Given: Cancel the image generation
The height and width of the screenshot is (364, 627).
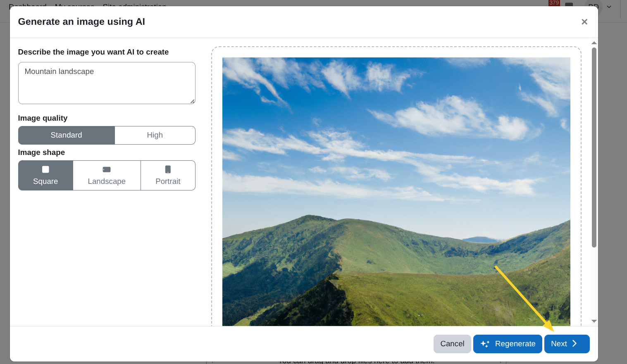Looking at the screenshot, I should coord(452,344).
